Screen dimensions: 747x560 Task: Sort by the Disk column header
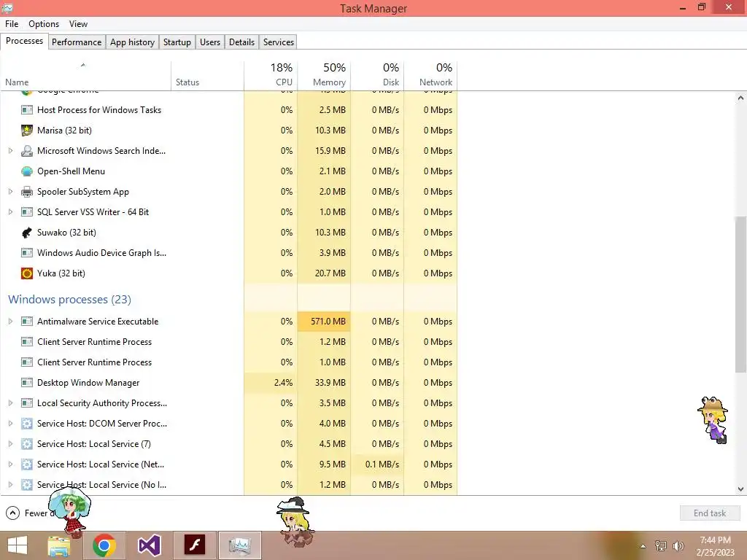[377, 75]
